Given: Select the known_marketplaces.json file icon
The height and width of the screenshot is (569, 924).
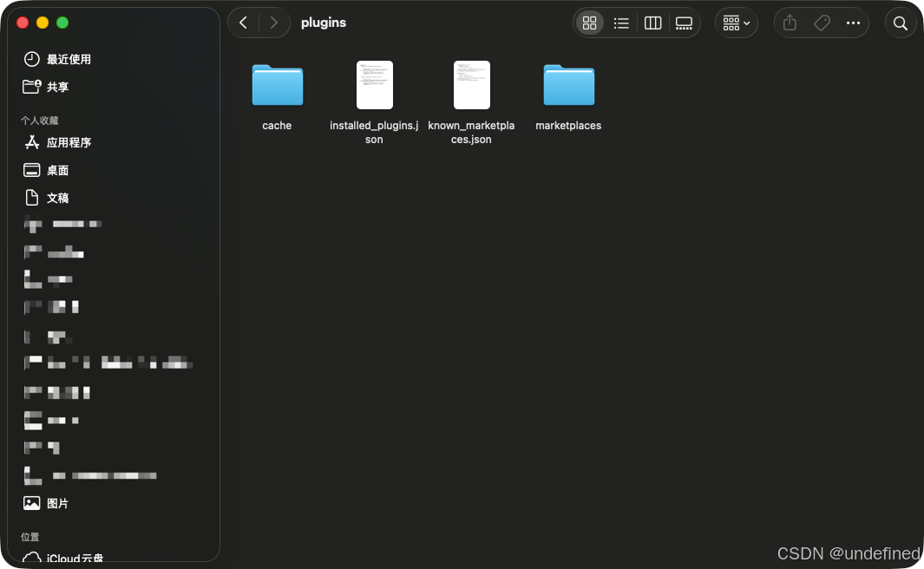Looking at the screenshot, I should [471, 85].
